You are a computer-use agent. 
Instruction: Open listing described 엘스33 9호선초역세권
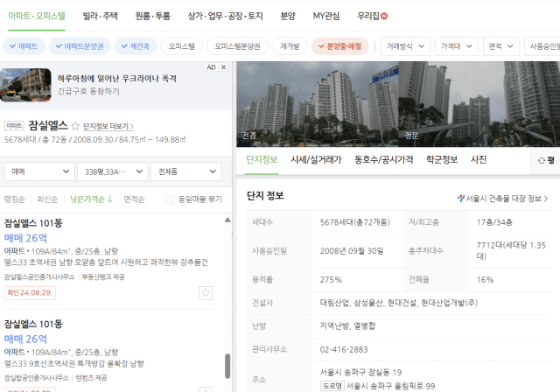73,364
